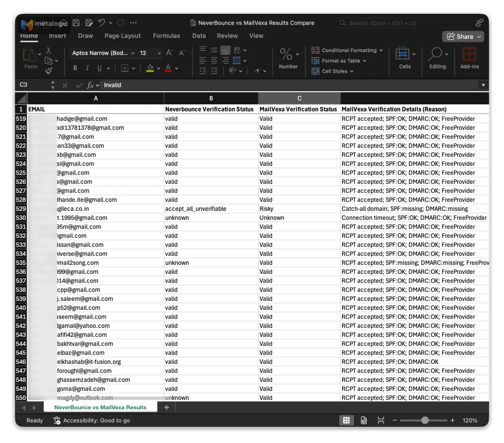
Task: Apply the yellow fill color bucket
Action: (150, 68)
